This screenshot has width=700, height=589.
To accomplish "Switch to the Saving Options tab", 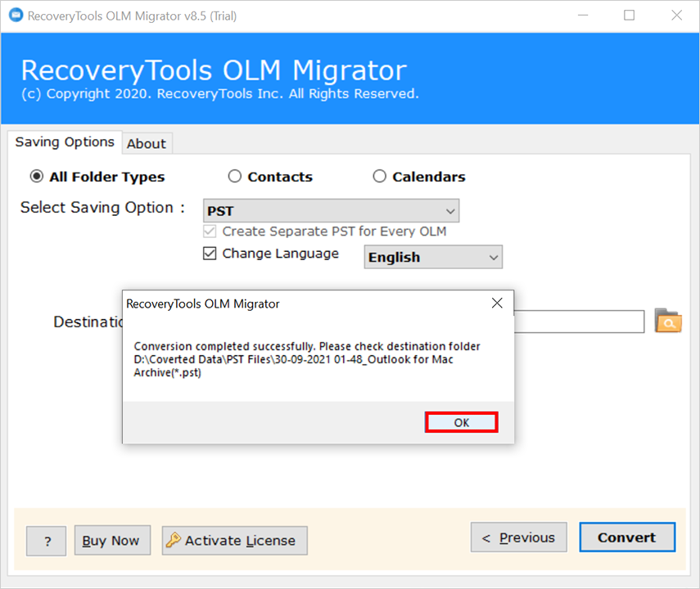I will click(x=65, y=142).
